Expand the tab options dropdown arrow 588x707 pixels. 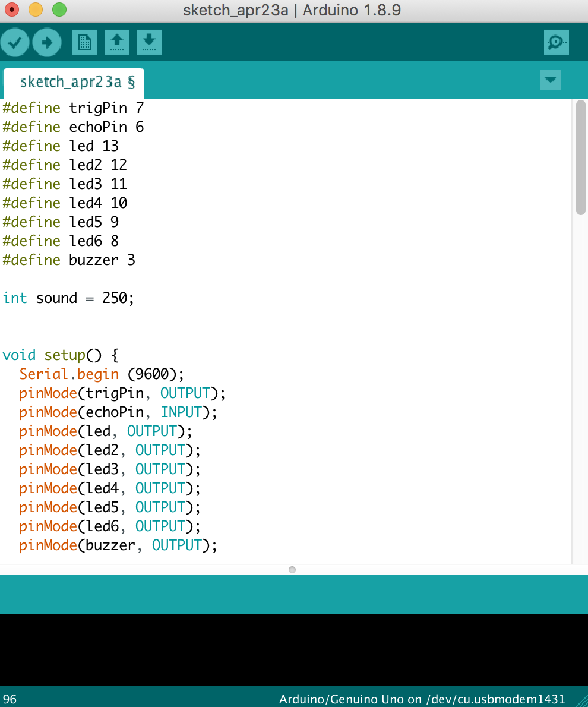pyautogui.click(x=550, y=80)
